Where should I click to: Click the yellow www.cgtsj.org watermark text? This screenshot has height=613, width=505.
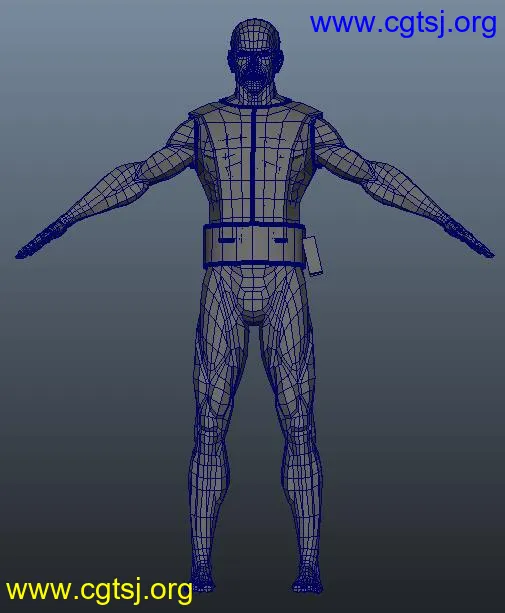99,590
